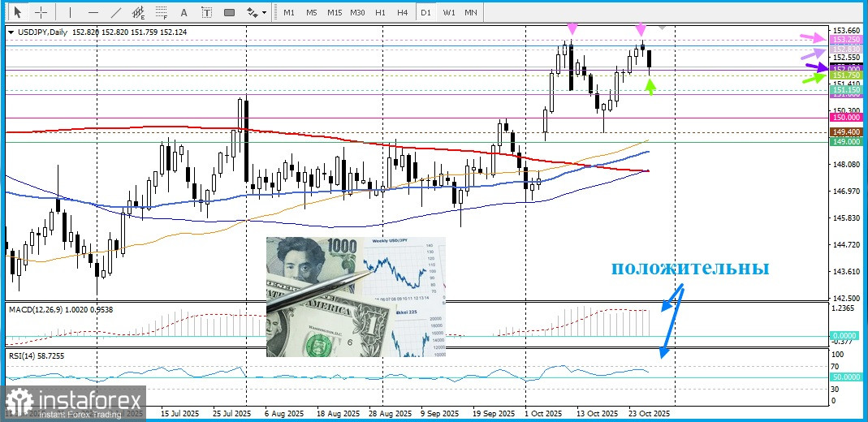Viewport: 868px width, 422px height.
Task: Click the 23 Oct 2025 date label
Action: pyautogui.click(x=649, y=413)
